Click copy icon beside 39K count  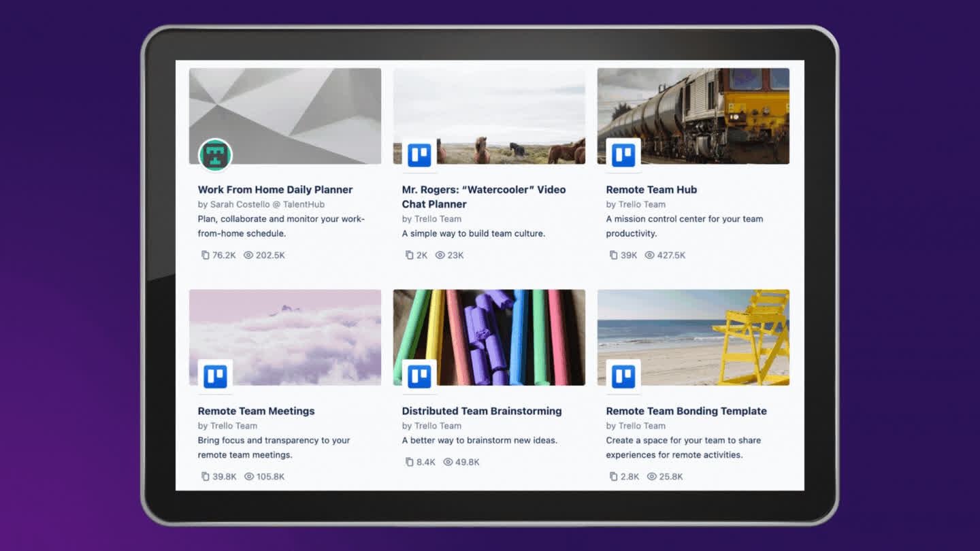tap(613, 255)
